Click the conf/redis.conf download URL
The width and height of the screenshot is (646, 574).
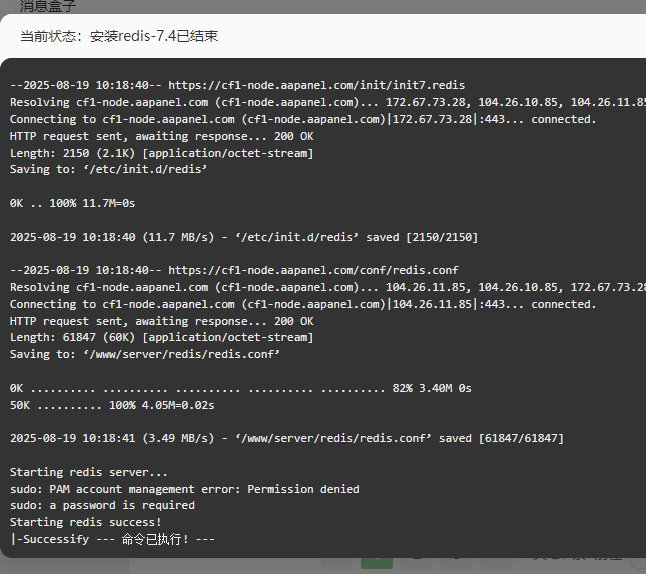click(x=313, y=270)
